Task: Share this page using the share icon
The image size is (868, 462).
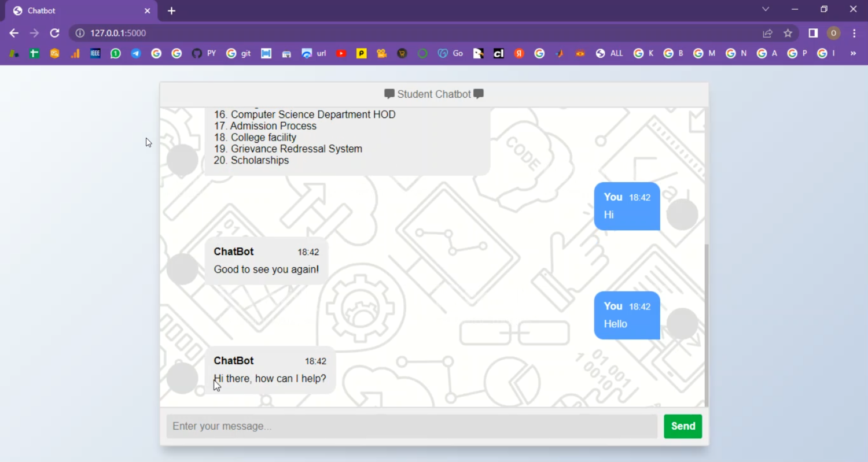Action: 768,33
